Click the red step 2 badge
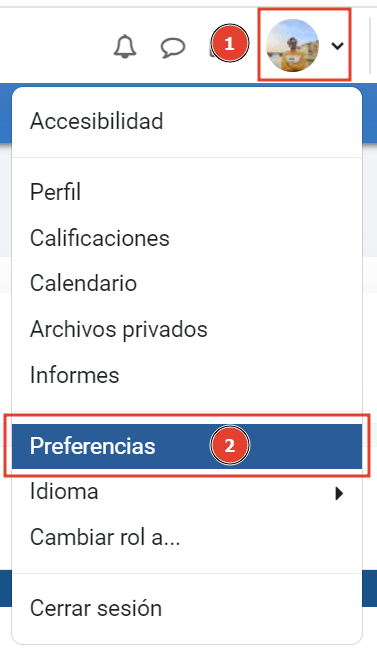377x661 pixels. pyautogui.click(x=230, y=446)
